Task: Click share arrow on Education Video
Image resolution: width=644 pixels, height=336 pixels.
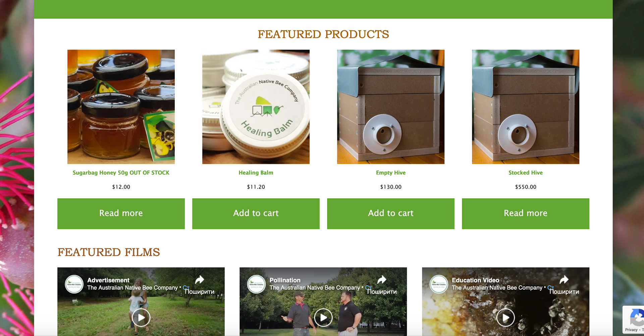Action: 564,280
